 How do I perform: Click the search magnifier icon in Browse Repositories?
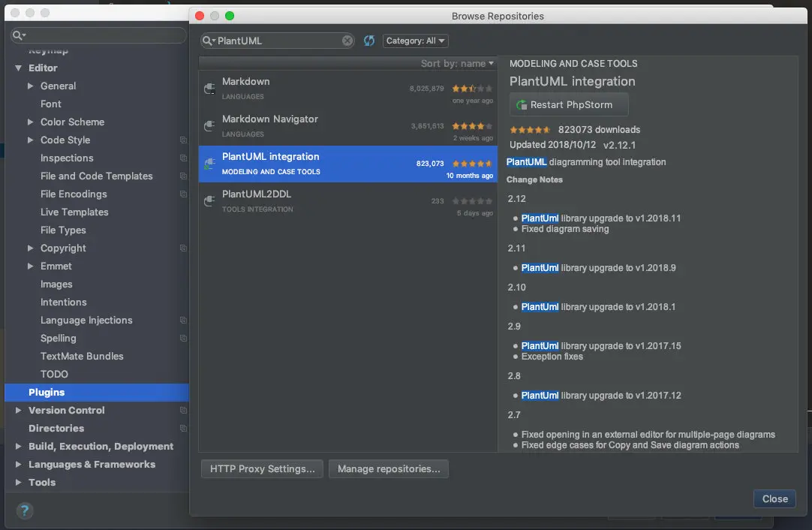pyautogui.click(x=208, y=41)
